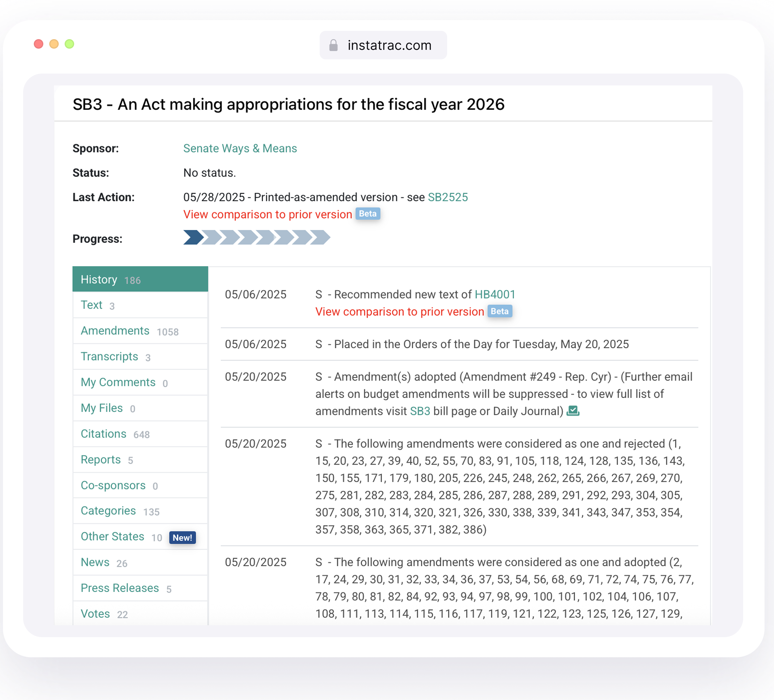The image size is (774, 700).
Task: Click the Orders of the Day history entry
Action: pyautogui.click(x=459, y=344)
